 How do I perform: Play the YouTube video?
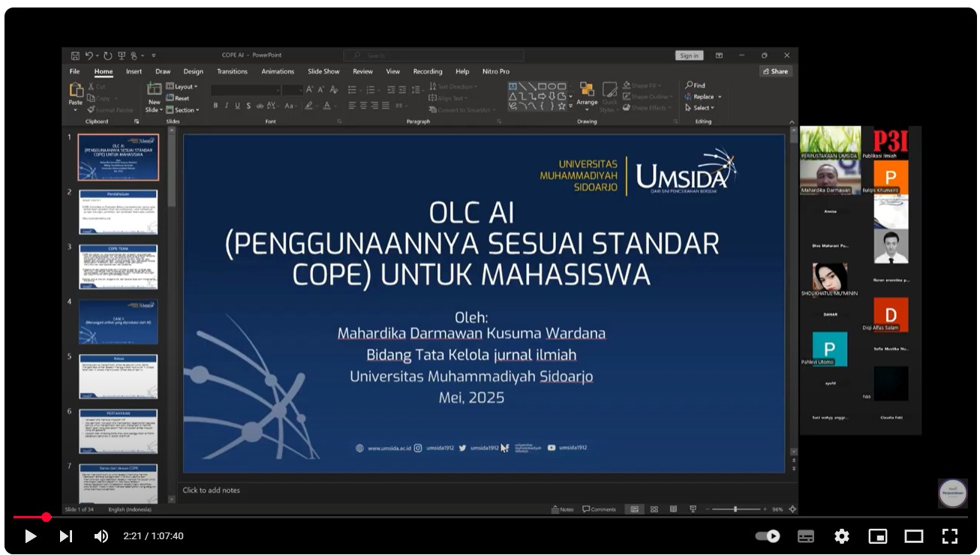tap(31, 536)
